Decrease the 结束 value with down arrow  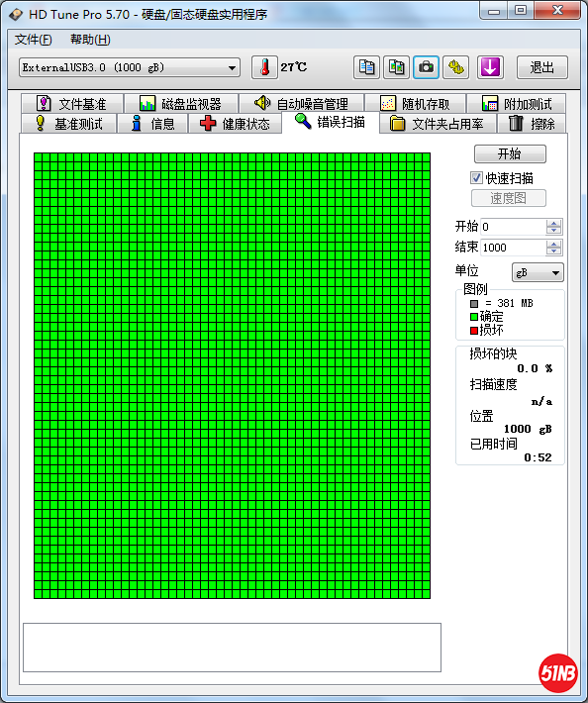pyautogui.click(x=554, y=251)
